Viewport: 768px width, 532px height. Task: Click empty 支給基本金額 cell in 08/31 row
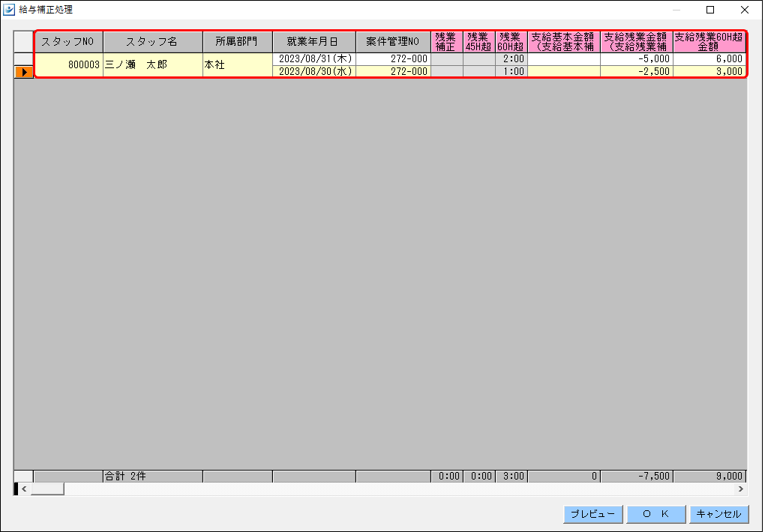(564, 58)
